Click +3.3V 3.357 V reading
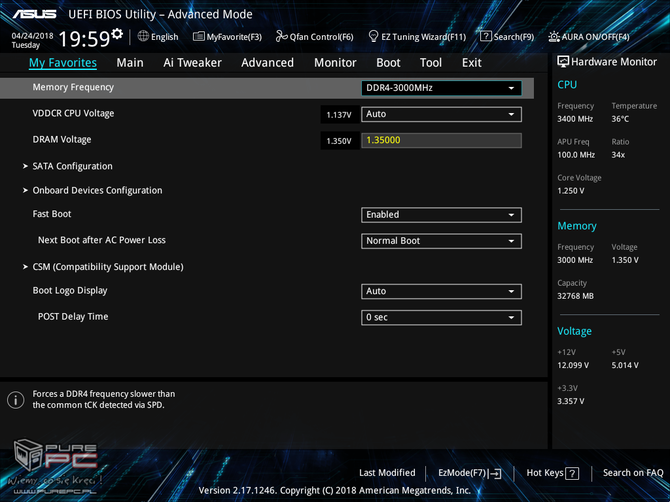Viewport: 670px width, 502px height. click(570, 401)
